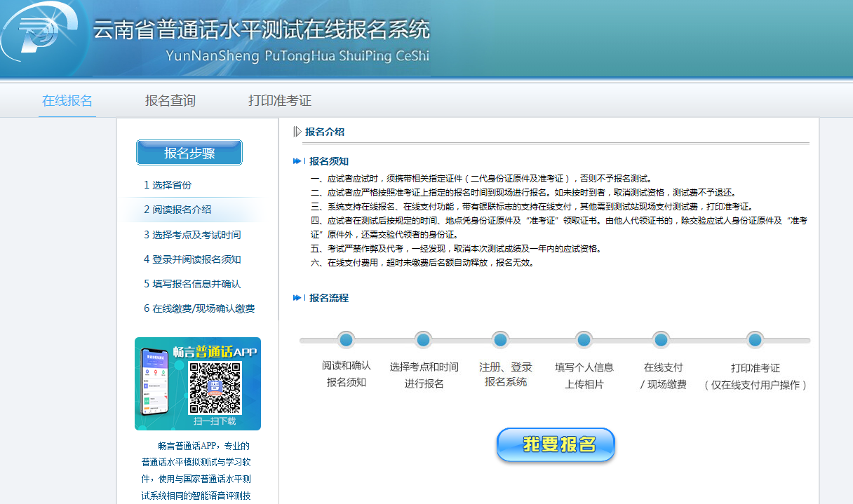Open step 4 登录并阅读报名须知
This screenshot has width=853, height=504.
(192, 259)
